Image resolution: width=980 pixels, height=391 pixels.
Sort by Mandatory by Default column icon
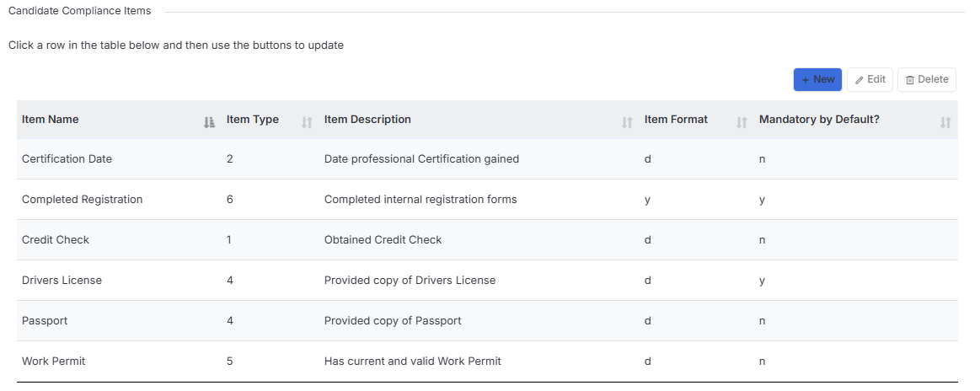pyautogui.click(x=945, y=122)
